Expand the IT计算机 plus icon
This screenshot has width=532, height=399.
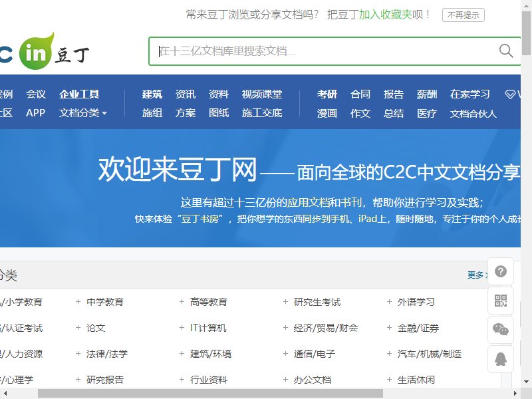182,328
